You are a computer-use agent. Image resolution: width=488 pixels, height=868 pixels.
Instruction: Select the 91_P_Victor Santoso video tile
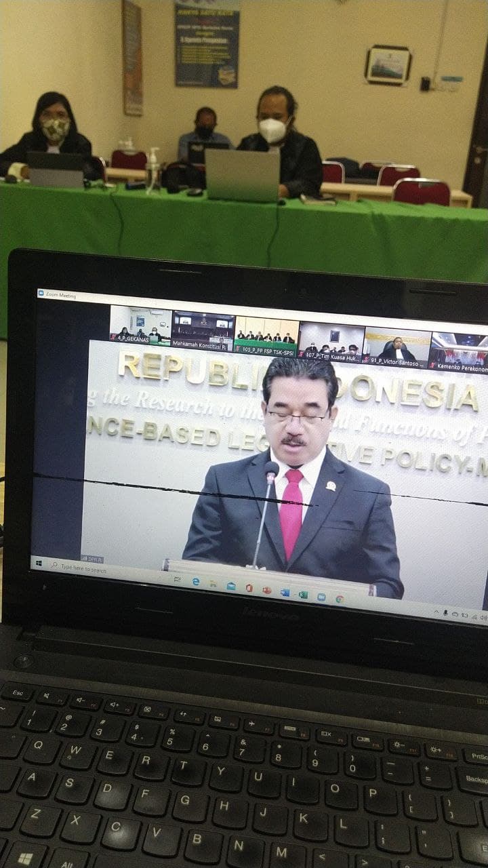396,346
